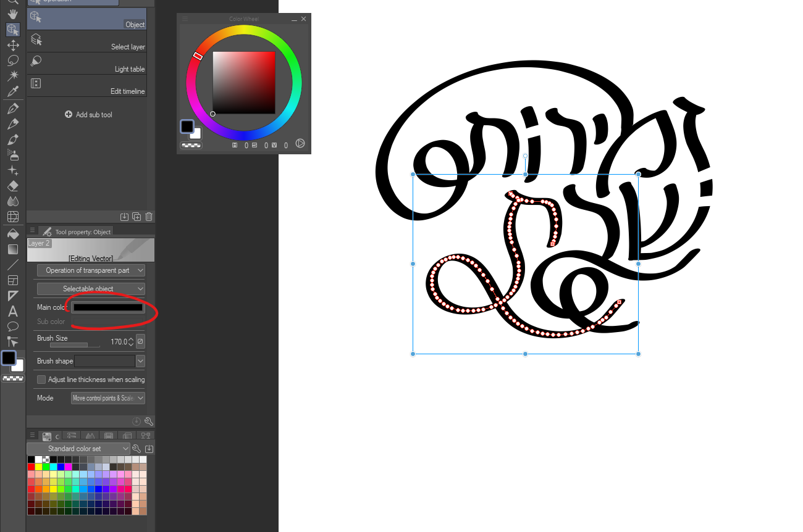
Task: Choose the Object sub tool
Action: (x=86, y=19)
